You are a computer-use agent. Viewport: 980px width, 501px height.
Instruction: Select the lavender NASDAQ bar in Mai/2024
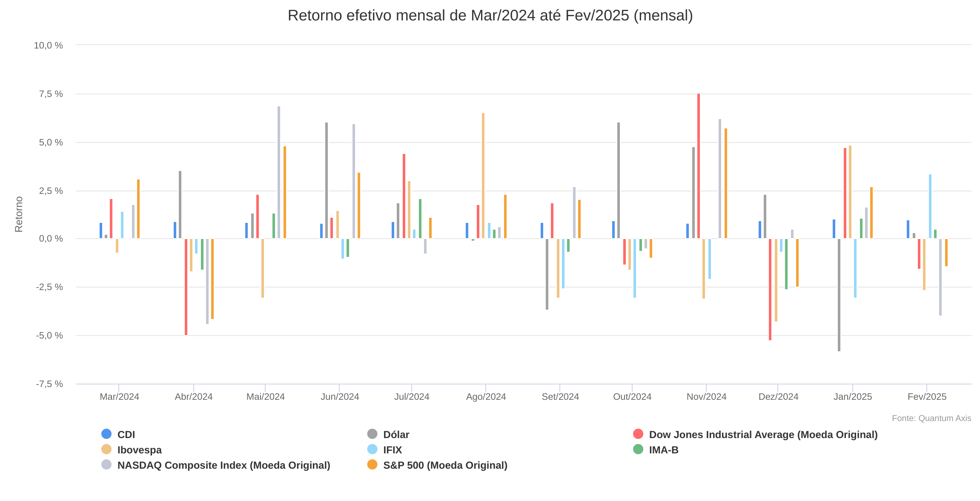click(x=279, y=172)
